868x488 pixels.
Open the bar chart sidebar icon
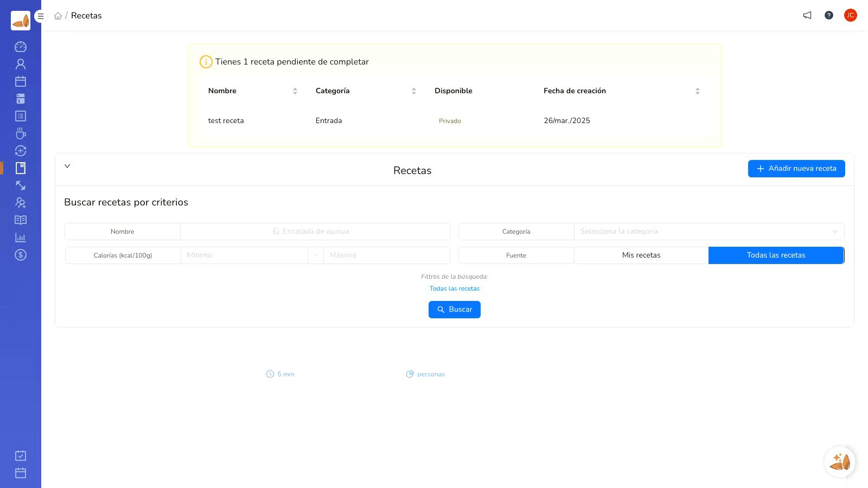coord(21,237)
